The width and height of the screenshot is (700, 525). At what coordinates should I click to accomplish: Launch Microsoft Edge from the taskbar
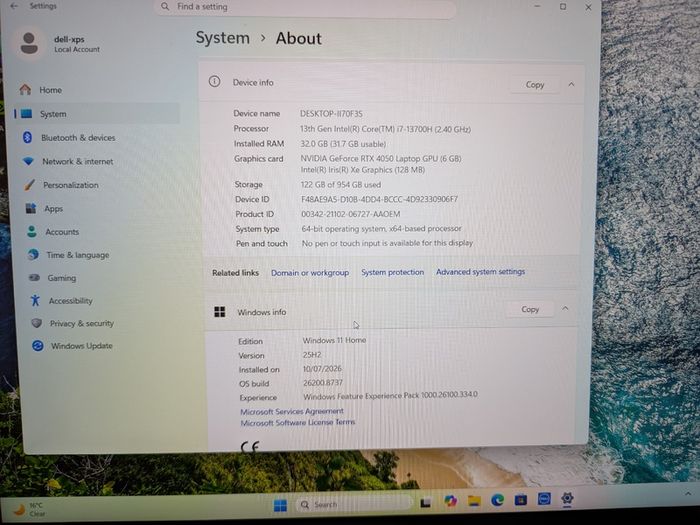[x=497, y=500]
